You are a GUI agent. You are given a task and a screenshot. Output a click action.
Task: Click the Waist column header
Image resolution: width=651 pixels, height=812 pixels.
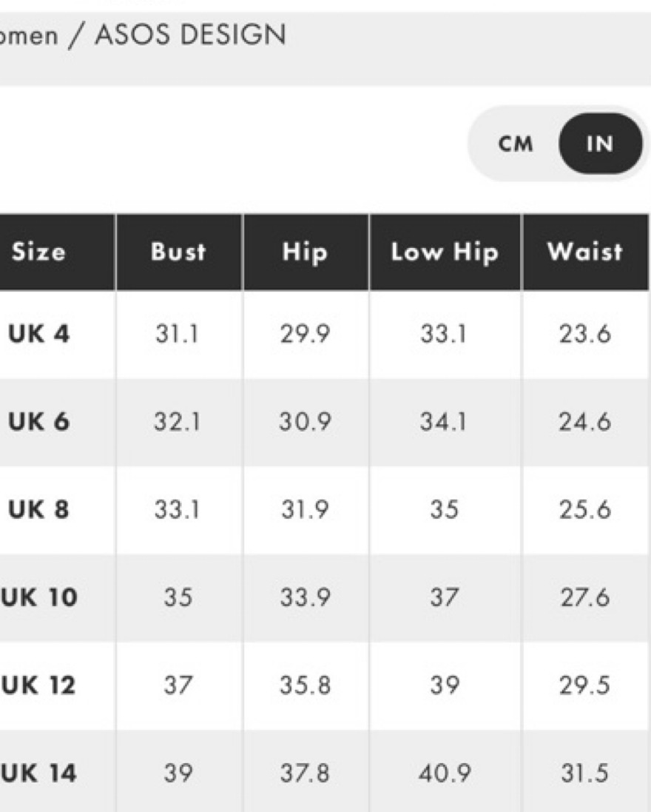pyautogui.click(x=585, y=252)
